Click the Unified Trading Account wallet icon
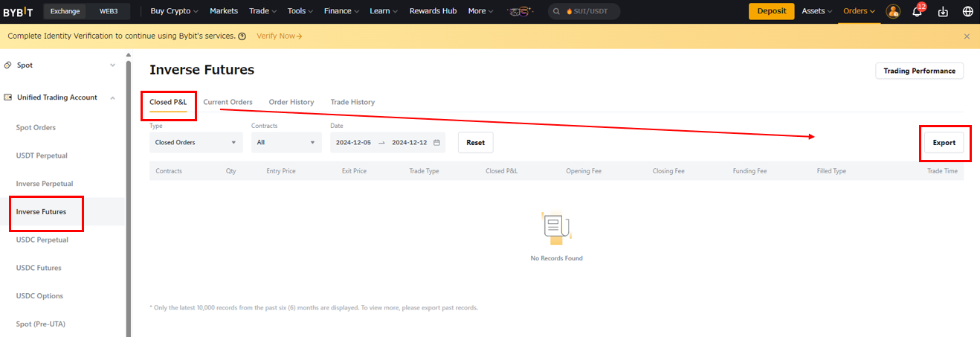The width and height of the screenshot is (980, 337). [7, 97]
